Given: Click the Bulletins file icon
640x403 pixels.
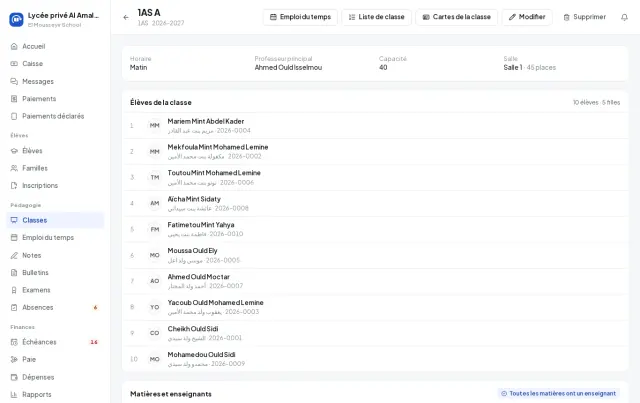Looking at the screenshot, I should click(14, 273).
